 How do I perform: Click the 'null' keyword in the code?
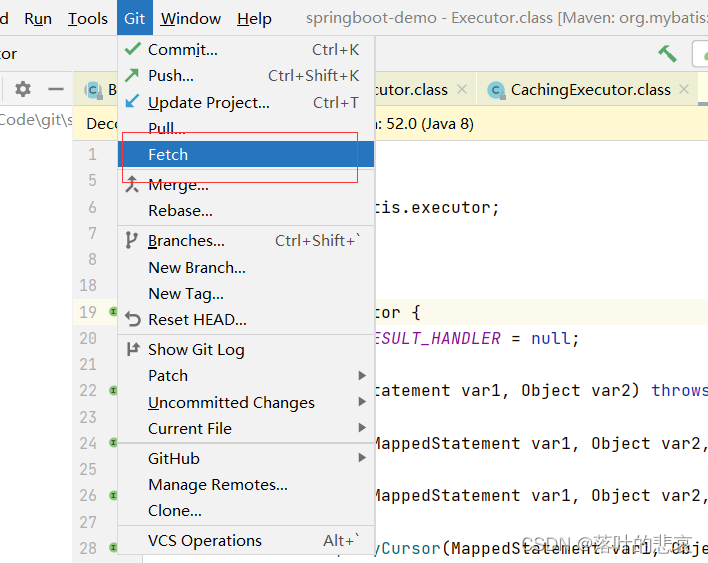coord(551,338)
